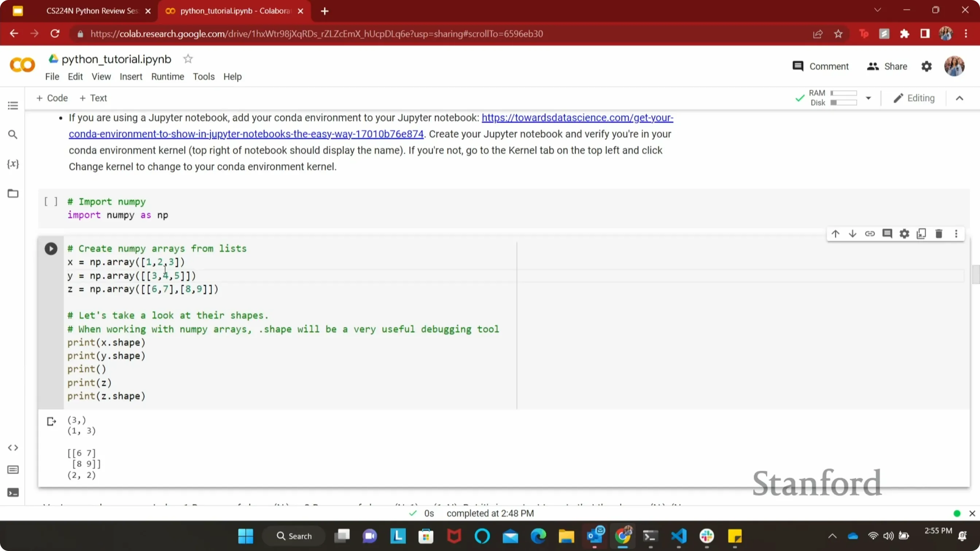Copy link to the selected cell
Screen dimensions: 980x551
(x=870, y=234)
